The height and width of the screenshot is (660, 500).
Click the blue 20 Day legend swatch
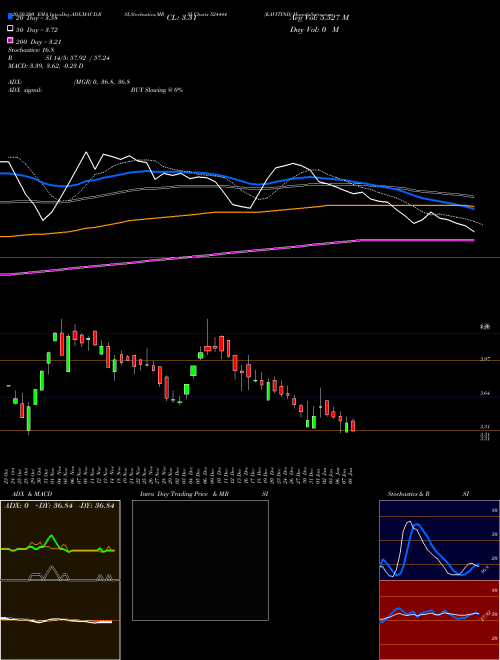(10, 17)
